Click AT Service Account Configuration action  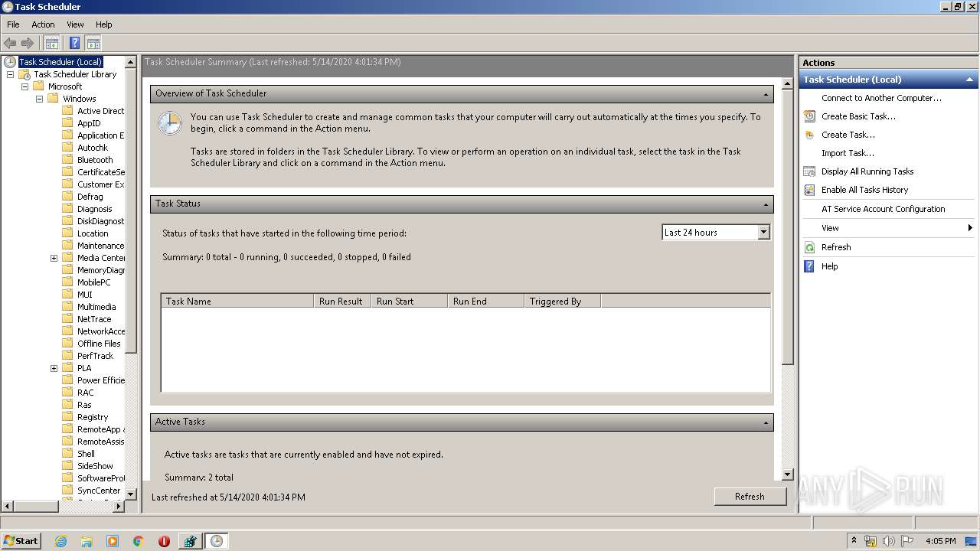(883, 209)
